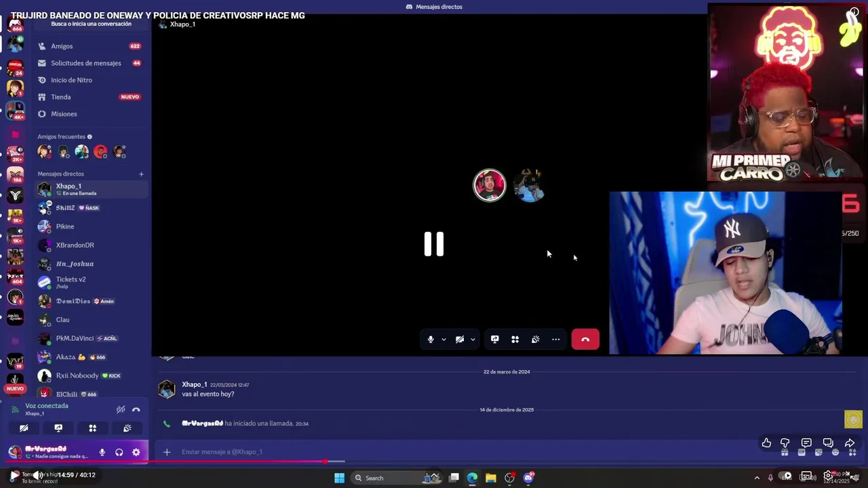868x488 pixels.
Task: Mute the video volume icon
Action: (x=38, y=475)
